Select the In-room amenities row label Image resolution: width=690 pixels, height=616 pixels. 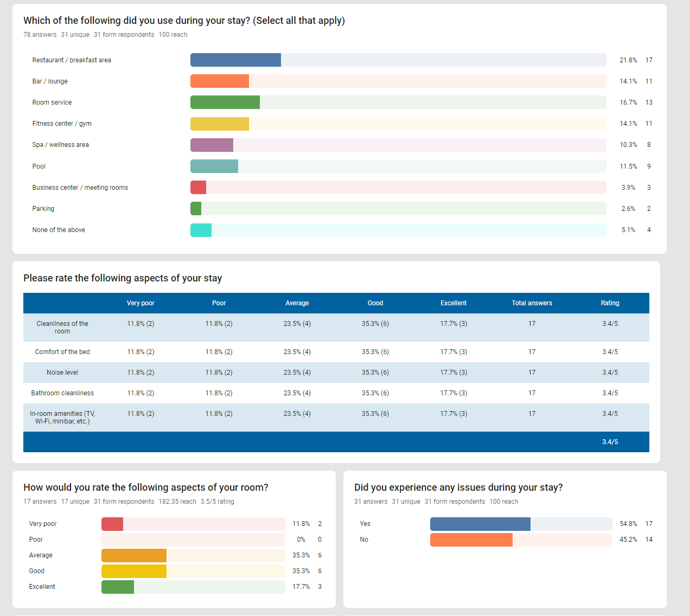pyautogui.click(x=62, y=418)
